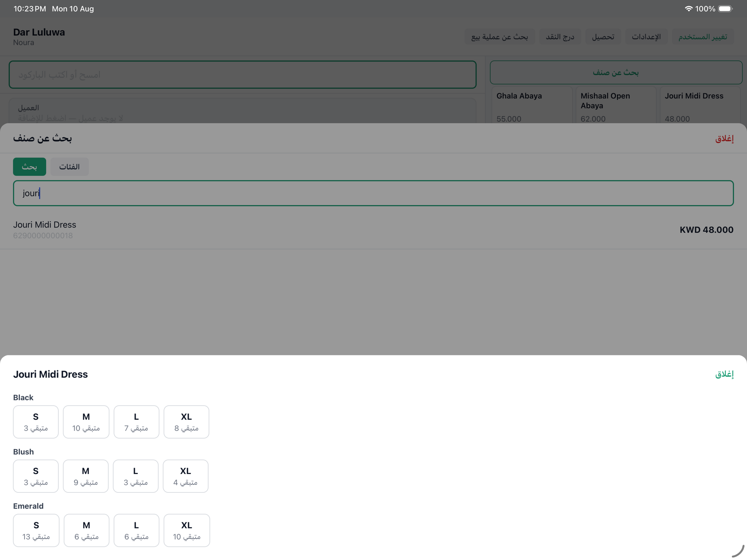Image resolution: width=747 pixels, height=560 pixels.
Task: Choose Blush size L variant
Action: (136, 476)
